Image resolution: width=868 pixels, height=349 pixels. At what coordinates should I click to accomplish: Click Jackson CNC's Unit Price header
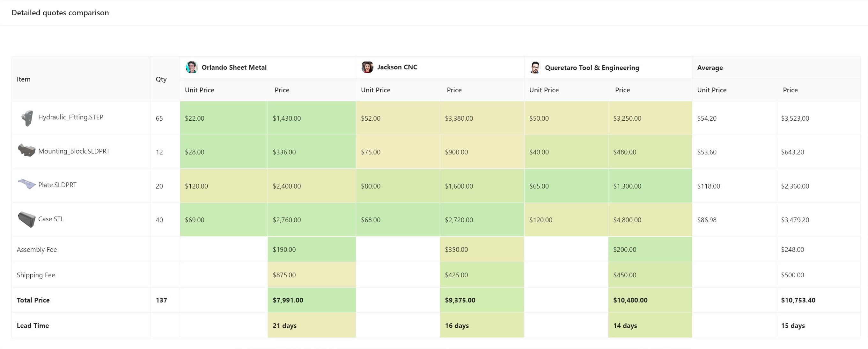[375, 90]
